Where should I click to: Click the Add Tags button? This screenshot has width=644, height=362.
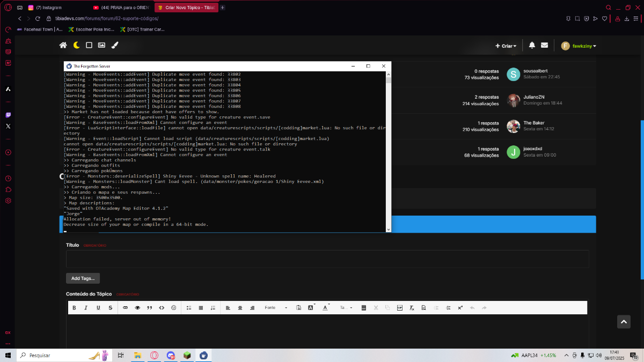click(x=83, y=278)
